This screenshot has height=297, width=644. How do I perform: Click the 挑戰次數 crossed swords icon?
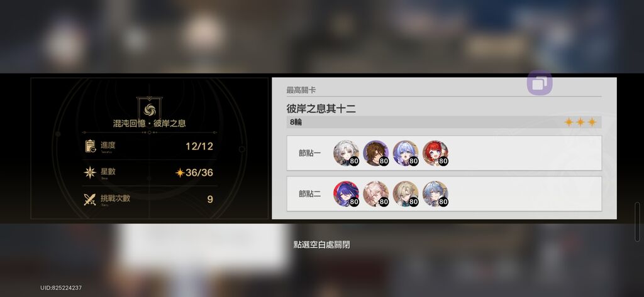(90, 200)
